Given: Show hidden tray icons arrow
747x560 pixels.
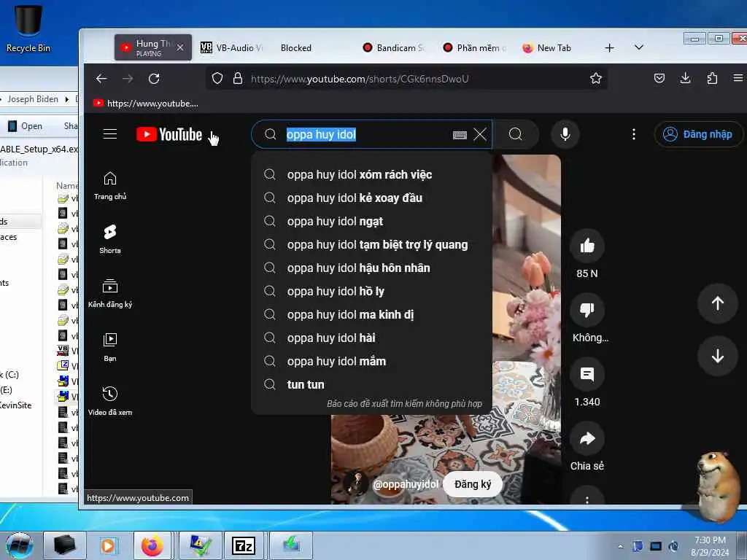Looking at the screenshot, I should tap(620, 546).
